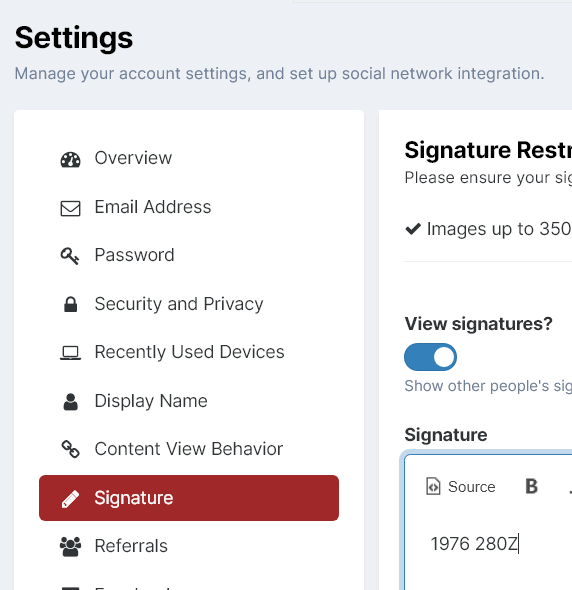View Recently Used Devices

(x=189, y=353)
